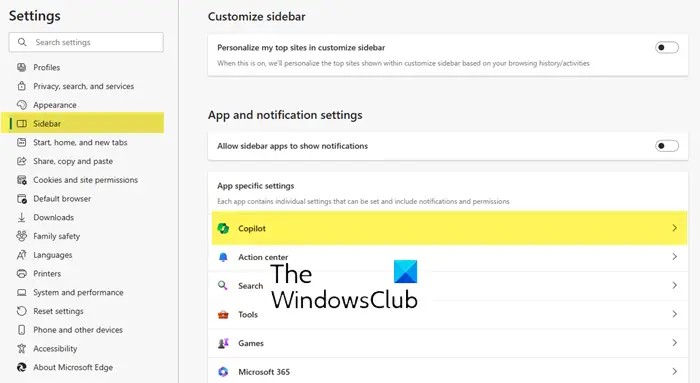Open Printers settings page
This screenshot has width=700, height=383.
pos(47,274)
